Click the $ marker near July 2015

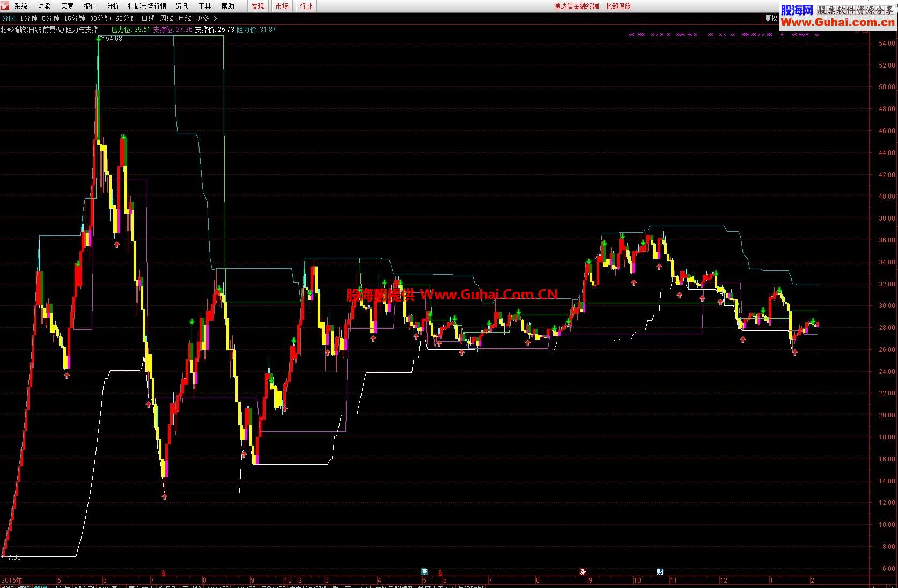[x=163, y=572]
